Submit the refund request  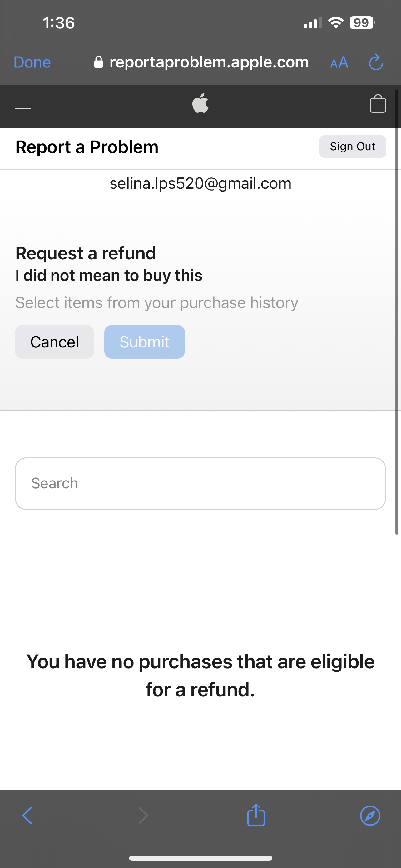144,342
